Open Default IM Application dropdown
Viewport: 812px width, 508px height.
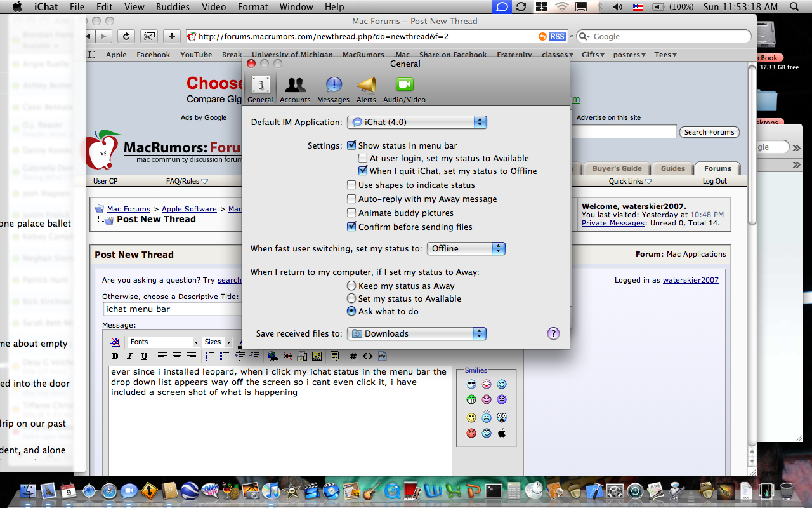point(417,122)
